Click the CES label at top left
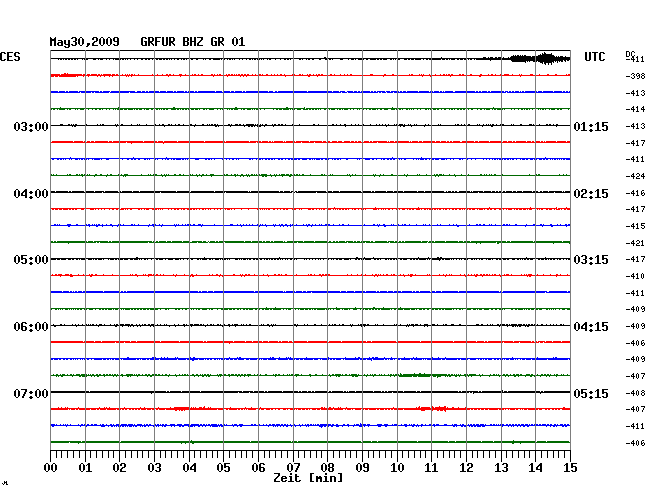Image resolution: width=650 pixels, height=494 pixels. (x=10, y=57)
